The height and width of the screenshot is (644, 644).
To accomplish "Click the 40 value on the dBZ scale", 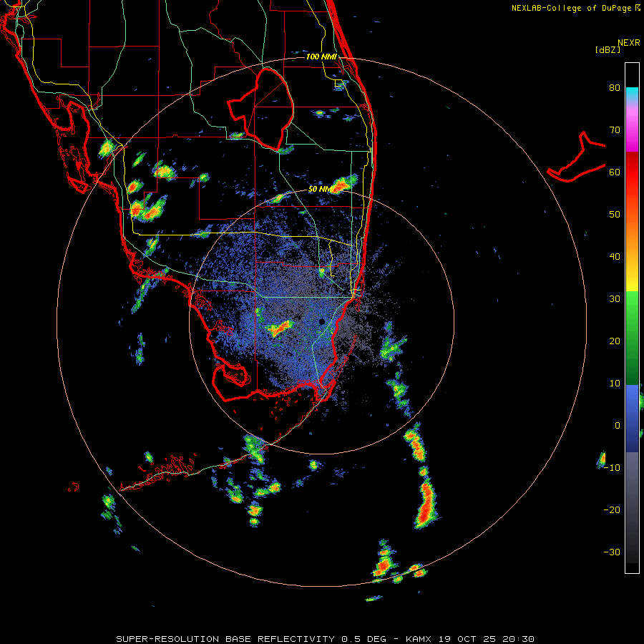I will 615,257.
